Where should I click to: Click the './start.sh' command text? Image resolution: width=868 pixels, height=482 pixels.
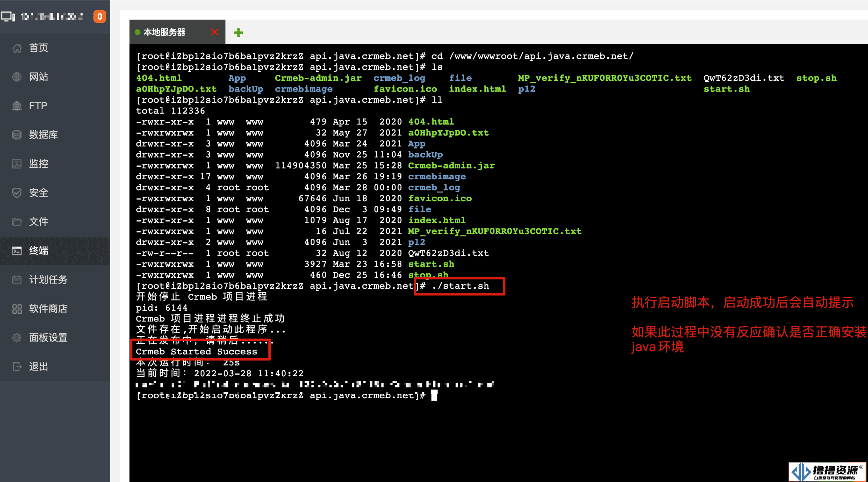click(460, 286)
